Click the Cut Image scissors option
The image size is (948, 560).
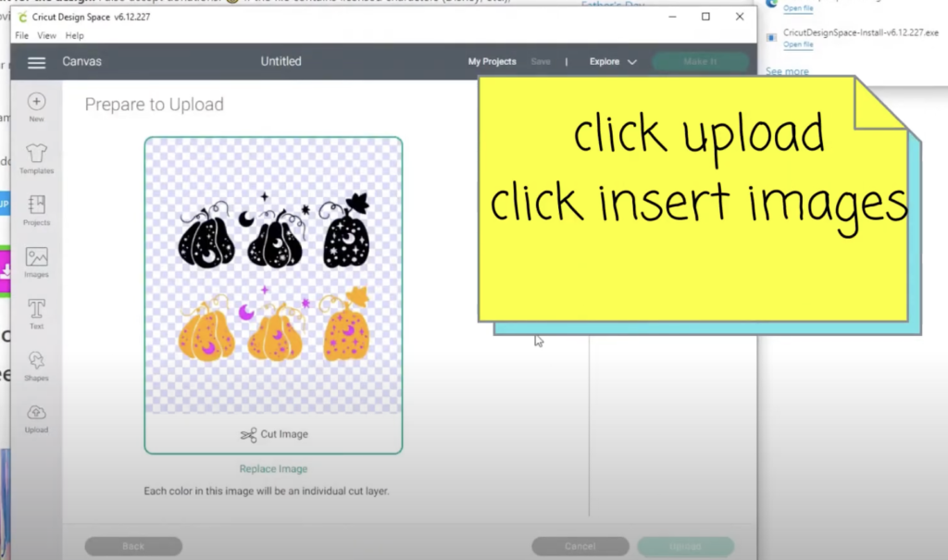[x=274, y=434]
